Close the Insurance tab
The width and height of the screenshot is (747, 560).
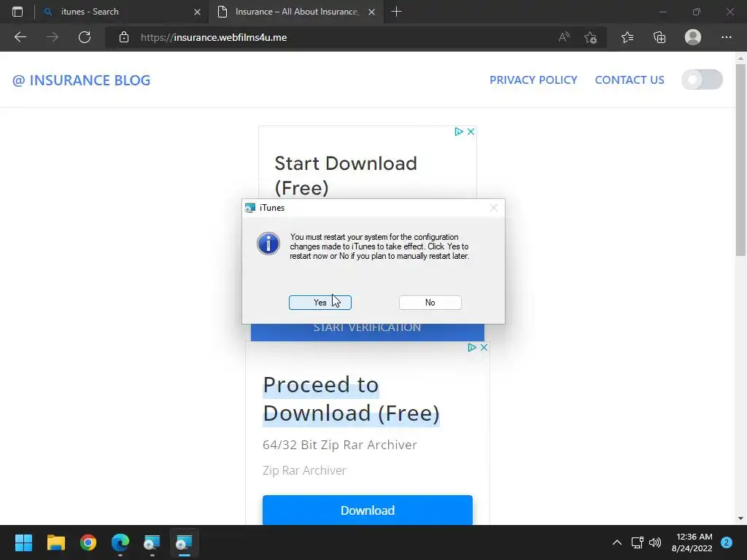click(371, 12)
